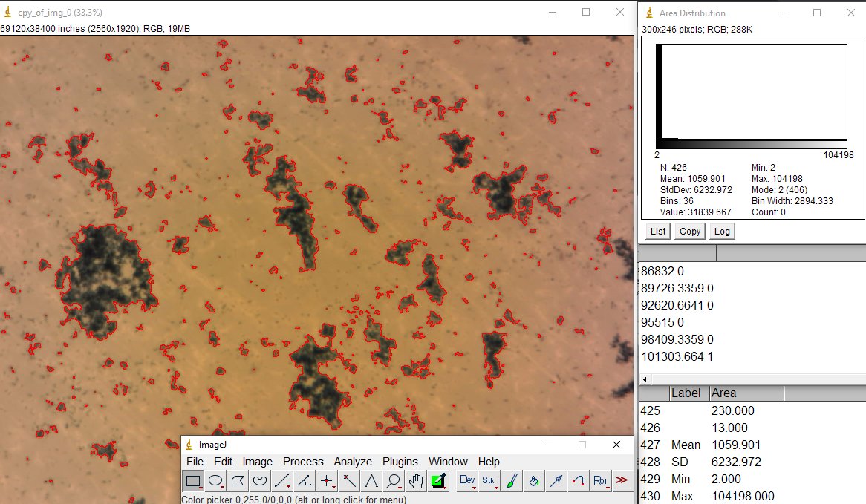Activate the paintbrush tool
This screenshot has width=866, height=504.
(510, 481)
